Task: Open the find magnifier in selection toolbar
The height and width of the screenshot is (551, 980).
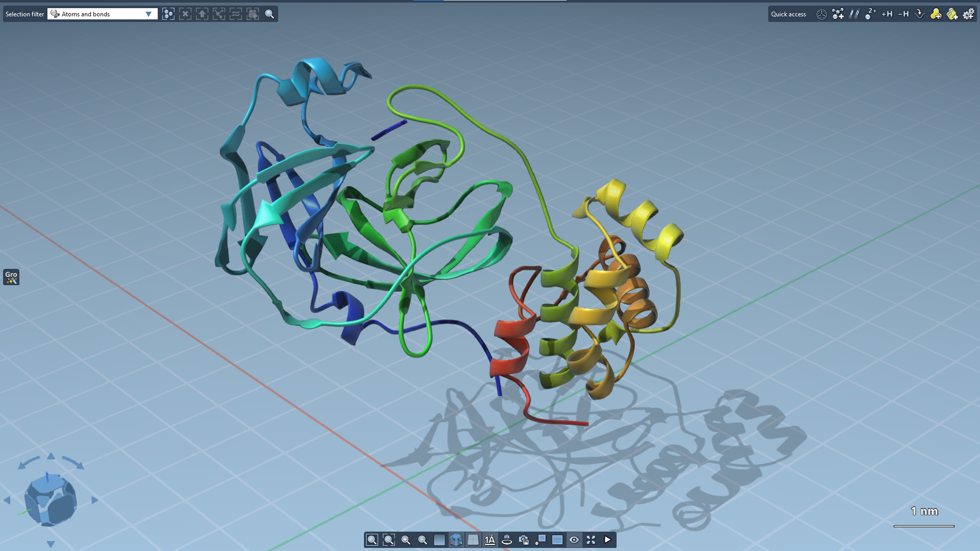Action: point(269,14)
